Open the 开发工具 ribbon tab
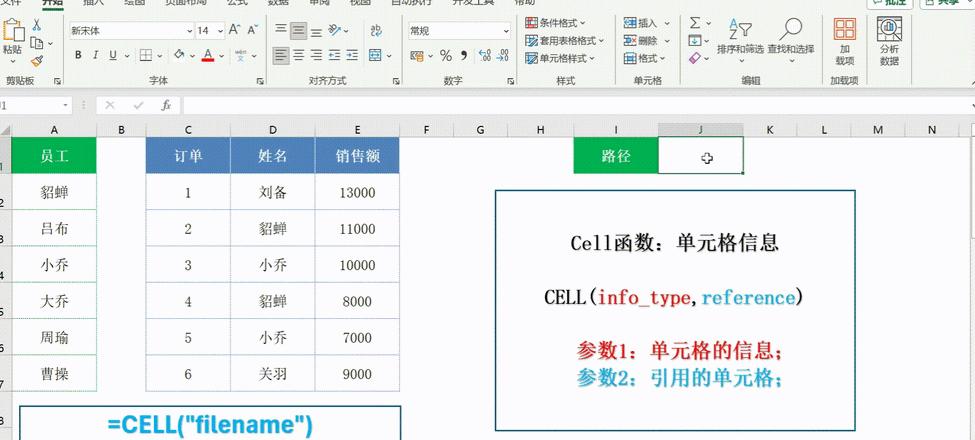 473,2
